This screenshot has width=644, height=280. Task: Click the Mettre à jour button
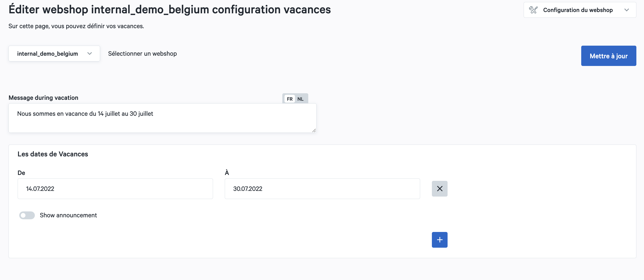pyautogui.click(x=608, y=56)
